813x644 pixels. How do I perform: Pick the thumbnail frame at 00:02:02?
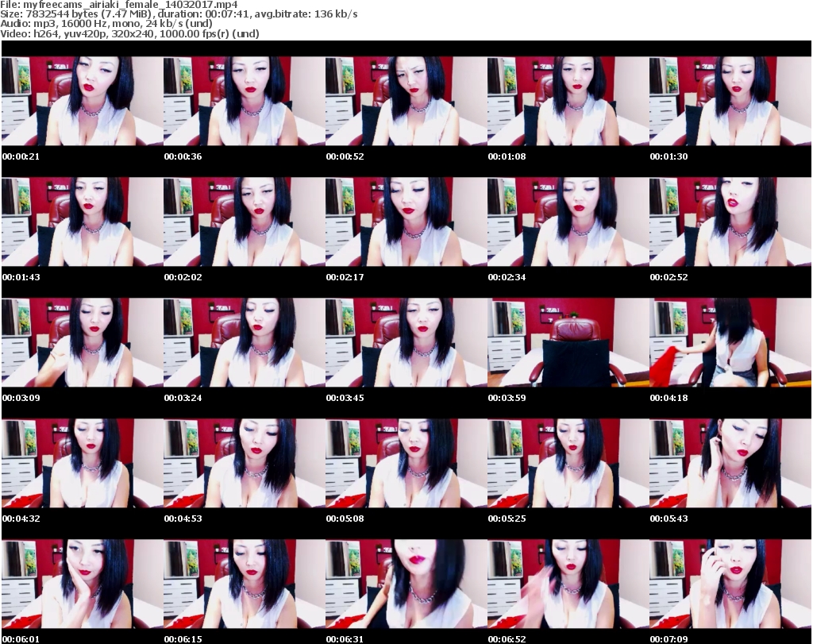tap(245, 222)
